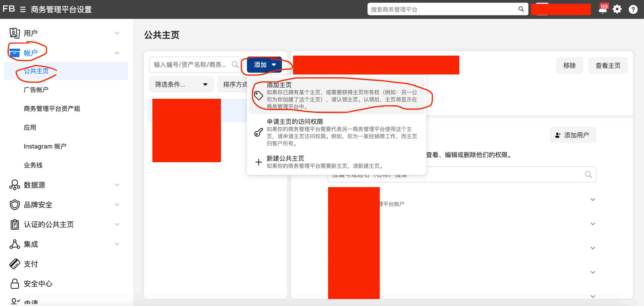Expand the 集成 section chevron
Screen dimensions: 644x306
[x=117, y=244]
